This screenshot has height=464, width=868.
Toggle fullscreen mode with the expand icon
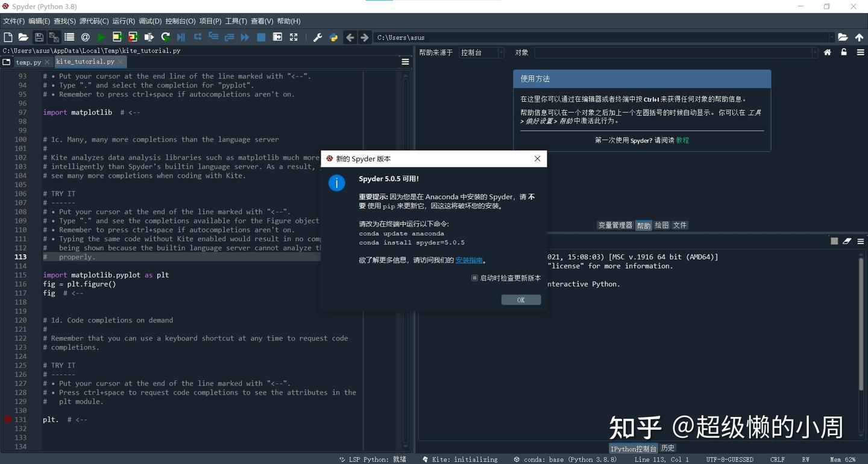(292, 37)
